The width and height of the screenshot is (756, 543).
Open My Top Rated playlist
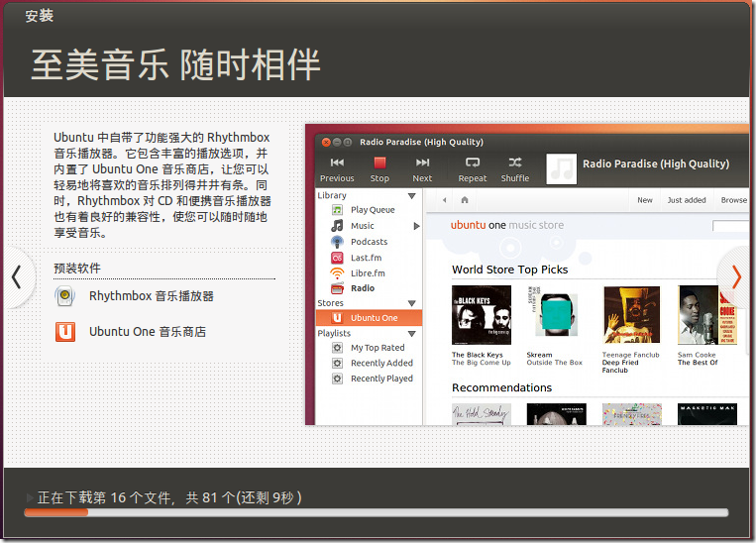click(378, 348)
